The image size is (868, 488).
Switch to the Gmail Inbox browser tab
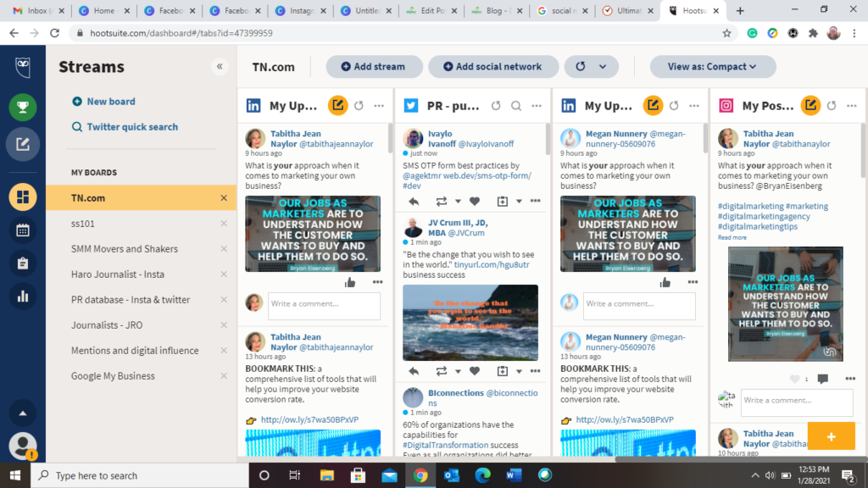pos(39,10)
